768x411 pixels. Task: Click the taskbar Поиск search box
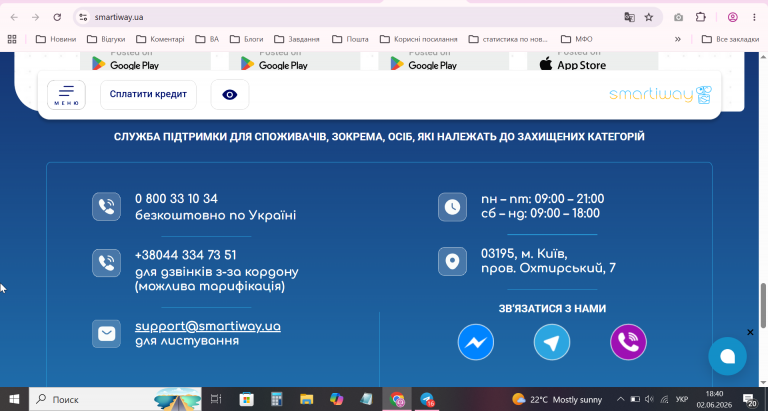pyautogui.click(x=115, y=399)
